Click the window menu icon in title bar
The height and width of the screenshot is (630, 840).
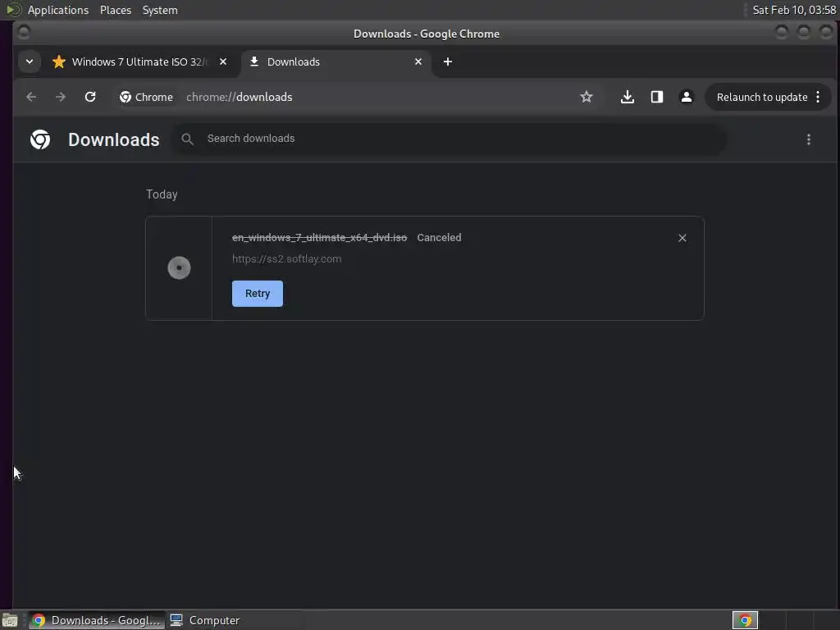pos(24,33)
